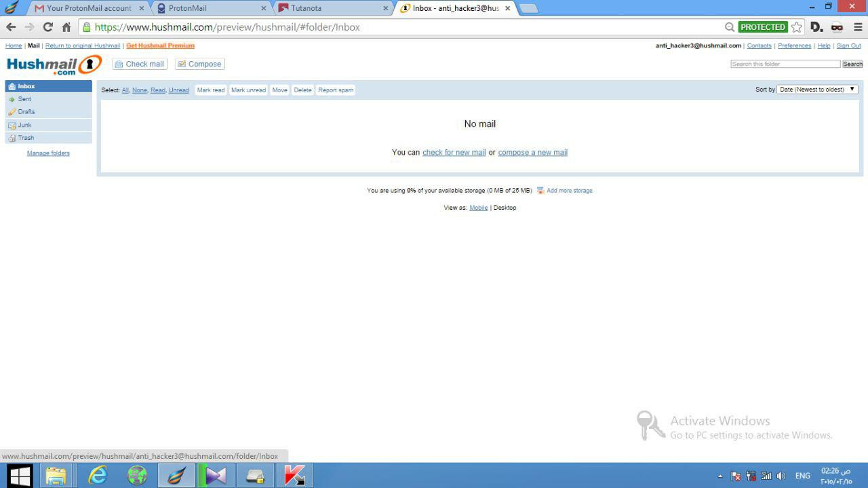Click the Action Center flag tray icon
Screen dimensions: 868x488
point(736,476)
